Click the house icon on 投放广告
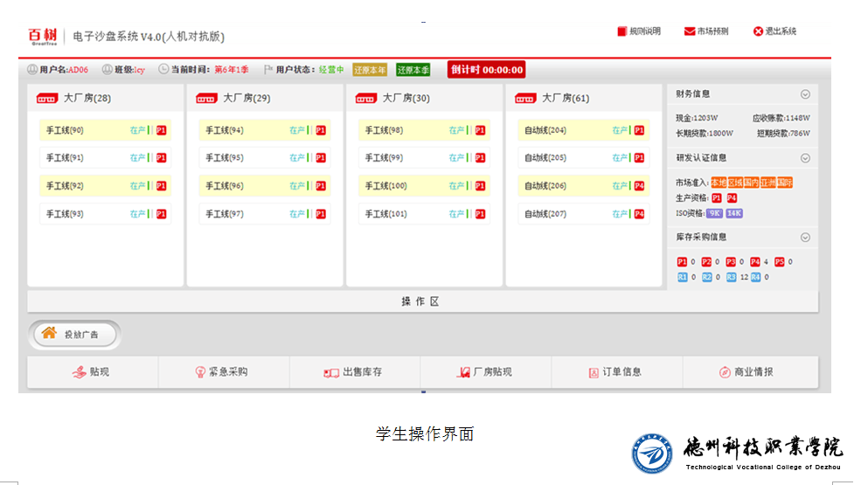Screen dimensions: 868x485 coord(49,333)
